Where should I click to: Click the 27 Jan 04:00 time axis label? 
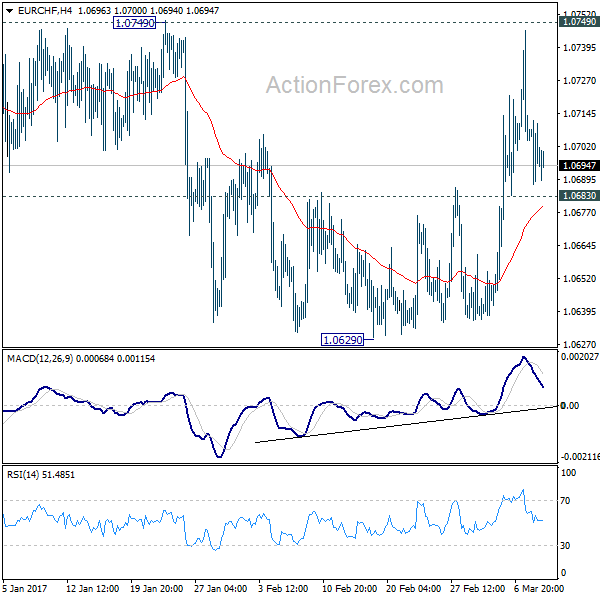(220, 589)
